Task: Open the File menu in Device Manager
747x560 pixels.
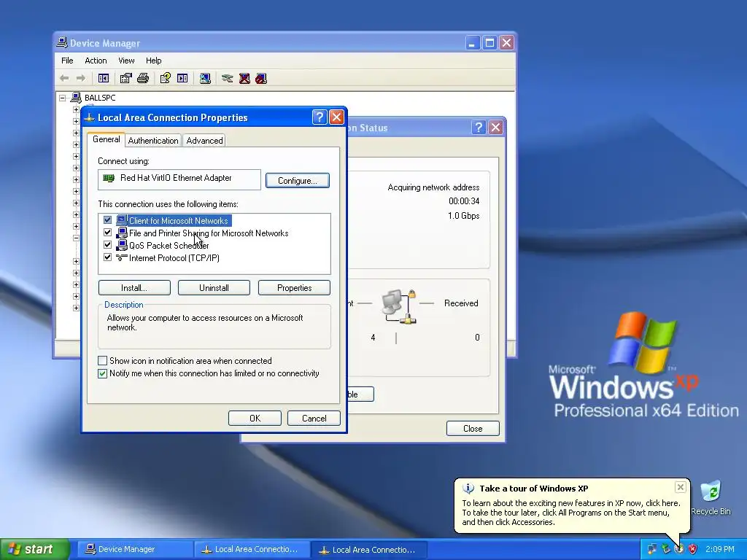Action: [67, 61]
